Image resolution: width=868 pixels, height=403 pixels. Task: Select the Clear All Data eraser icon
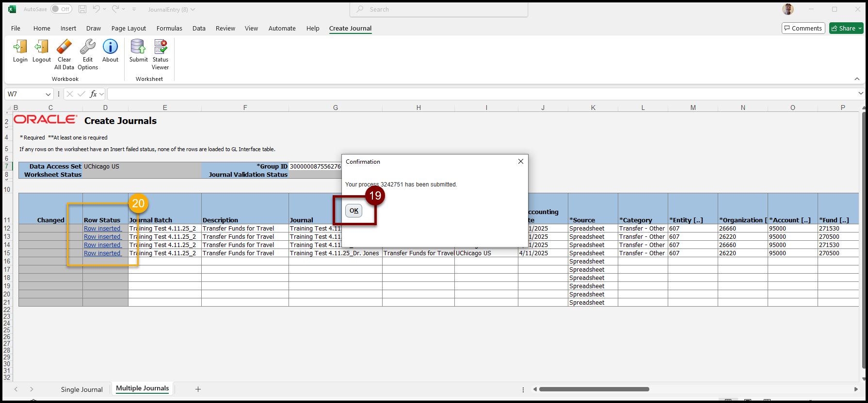(x=64, y=47)
